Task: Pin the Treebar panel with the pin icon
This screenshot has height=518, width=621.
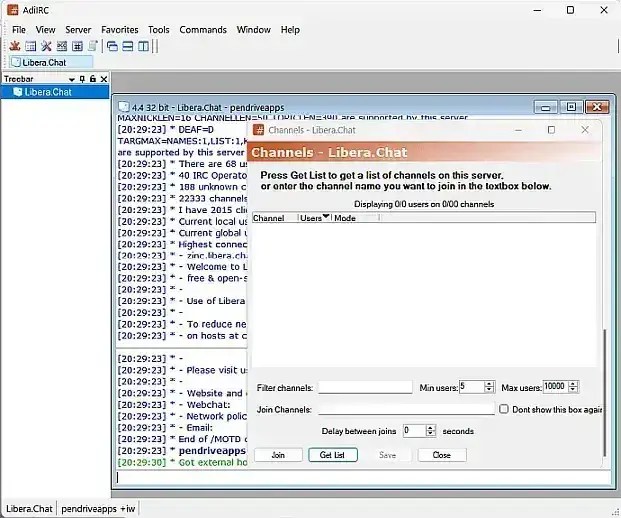Action: click(82, 79)
